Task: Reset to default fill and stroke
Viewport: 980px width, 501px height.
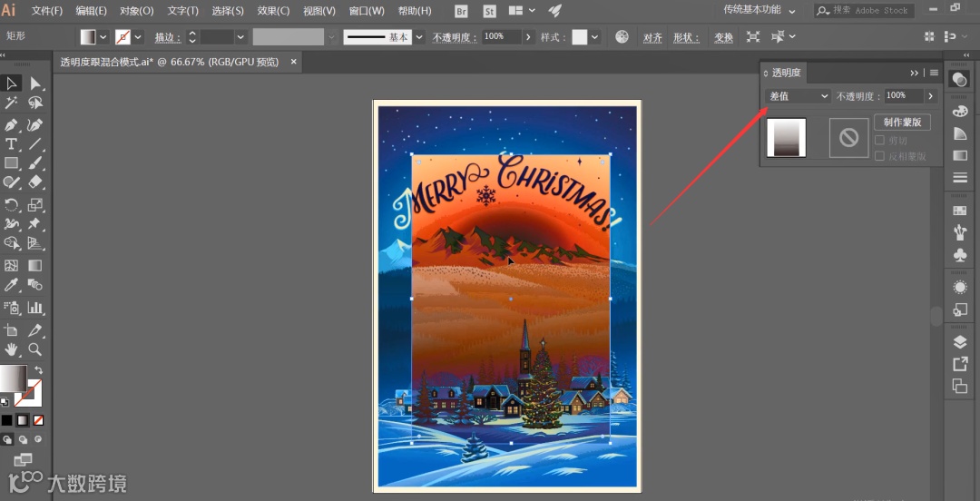Action: 5,401
